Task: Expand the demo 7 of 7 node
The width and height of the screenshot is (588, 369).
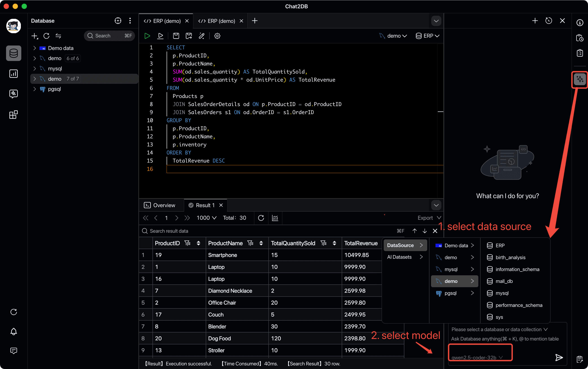Action: click(35, 79)
